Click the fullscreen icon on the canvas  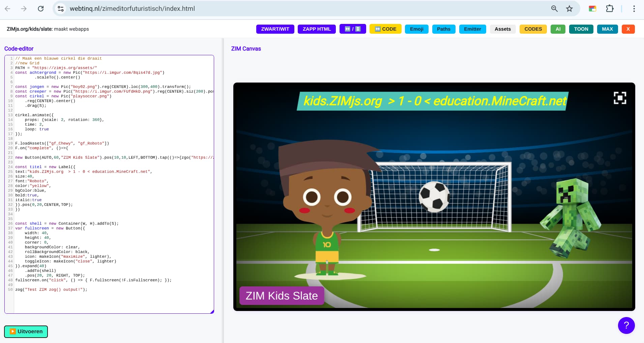620,98
